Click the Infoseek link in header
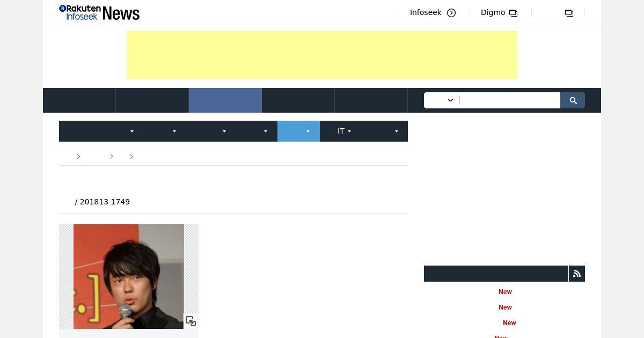The height and width of the screenshot is (338, 644). [426, 12]
